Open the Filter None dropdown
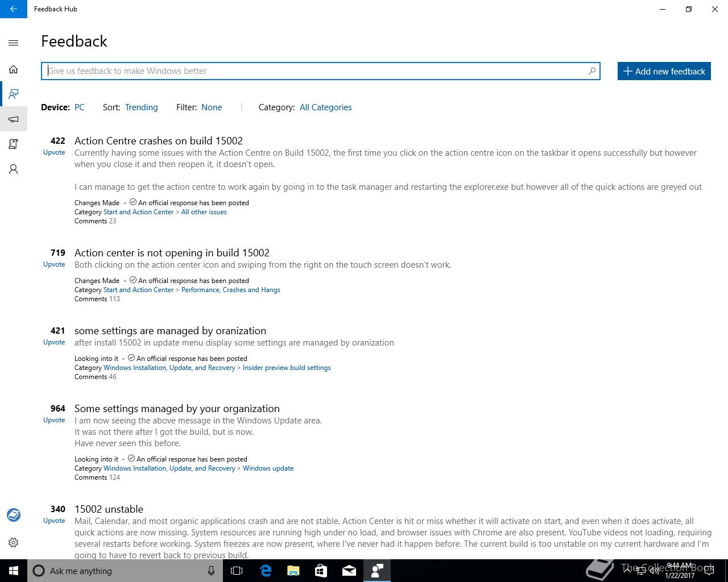This screenshot has width=728, height=582. click(x=212, y=107)
